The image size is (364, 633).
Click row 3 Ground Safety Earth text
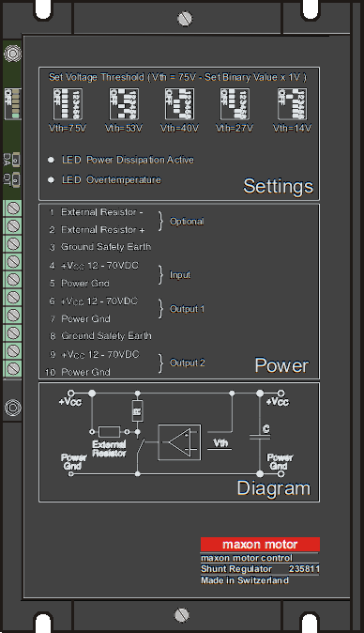point(106,247)
